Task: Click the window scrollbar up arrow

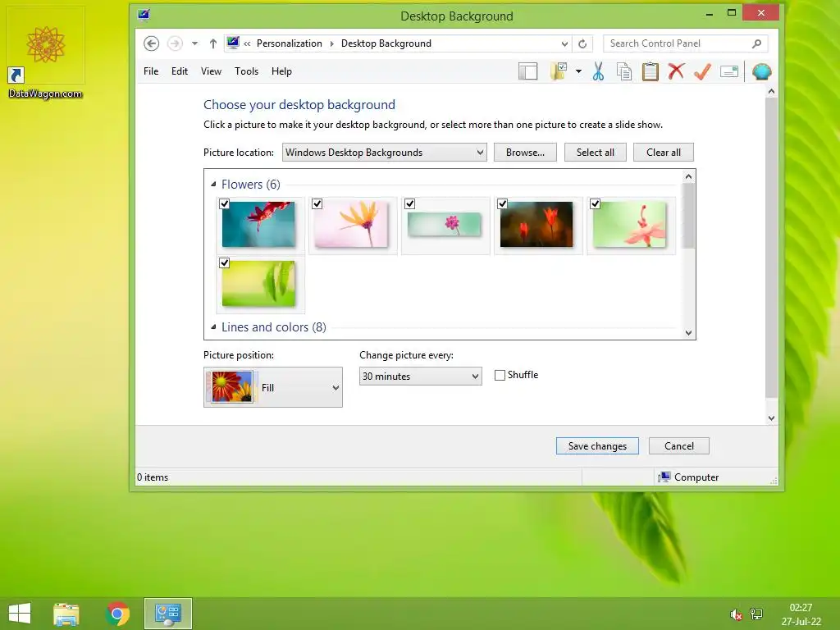Action: [x=771, y=92]
